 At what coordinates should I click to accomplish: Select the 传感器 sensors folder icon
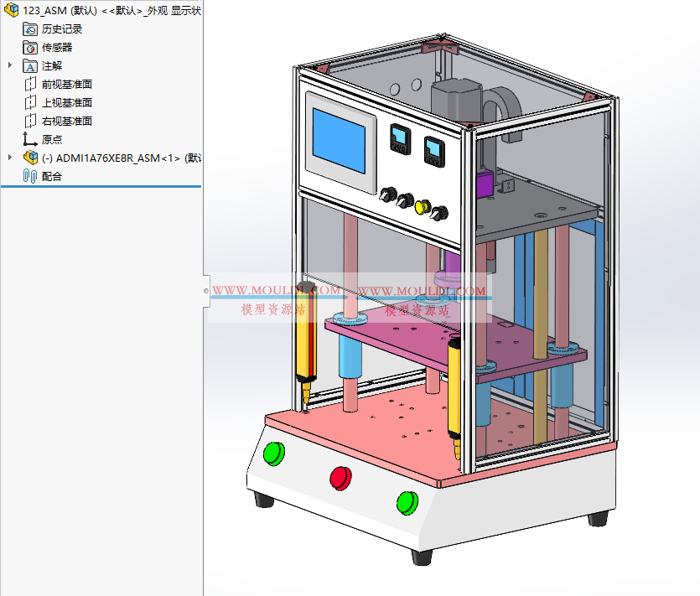pos(30,47)
